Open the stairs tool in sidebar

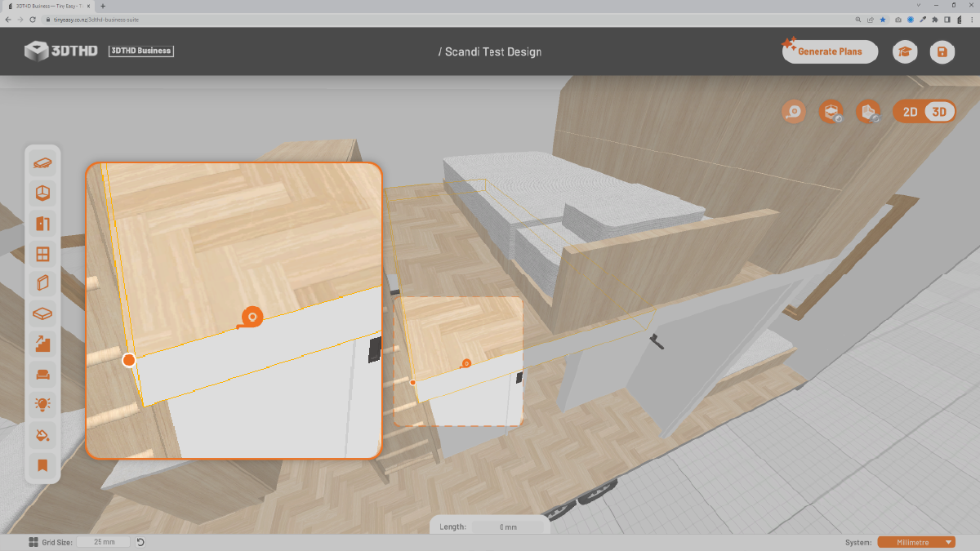(x=42, y=344)
